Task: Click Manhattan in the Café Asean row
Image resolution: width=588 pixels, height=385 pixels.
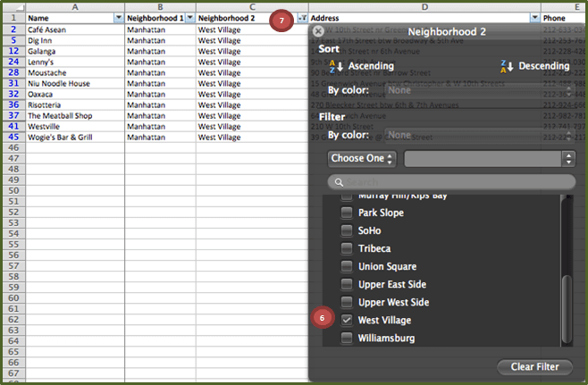Action: pos(160,29)
